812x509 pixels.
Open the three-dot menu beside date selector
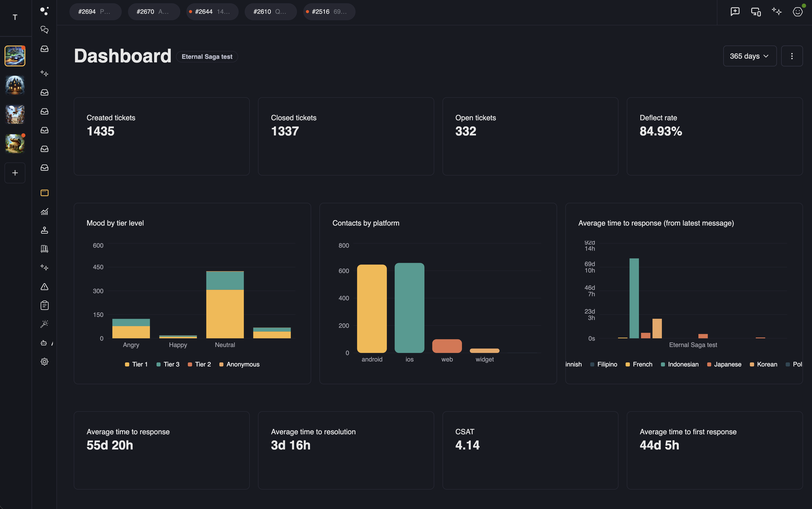click(x=792, y=56)
